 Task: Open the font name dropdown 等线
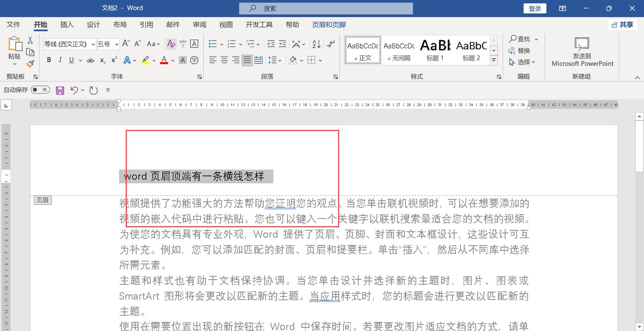tap(93, 44)
